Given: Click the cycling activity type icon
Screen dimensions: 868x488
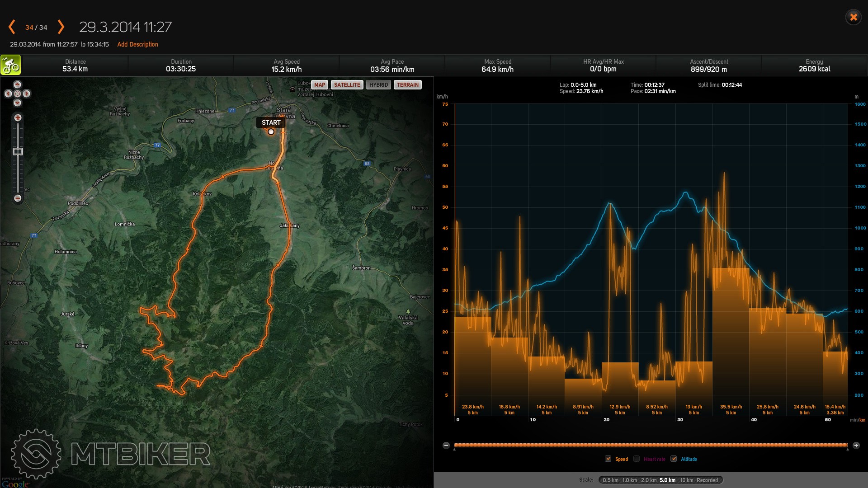Looking at the screenshot, I should pos(10,65).
